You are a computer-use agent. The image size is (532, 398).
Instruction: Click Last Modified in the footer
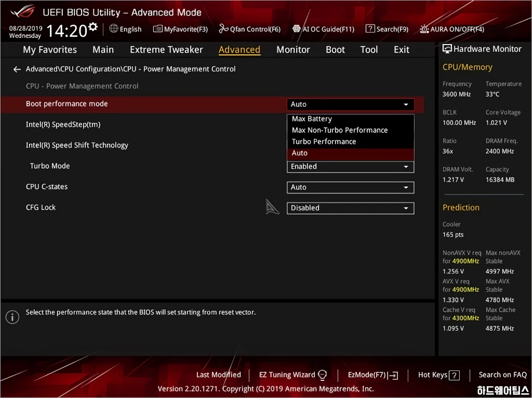point(219,375)
